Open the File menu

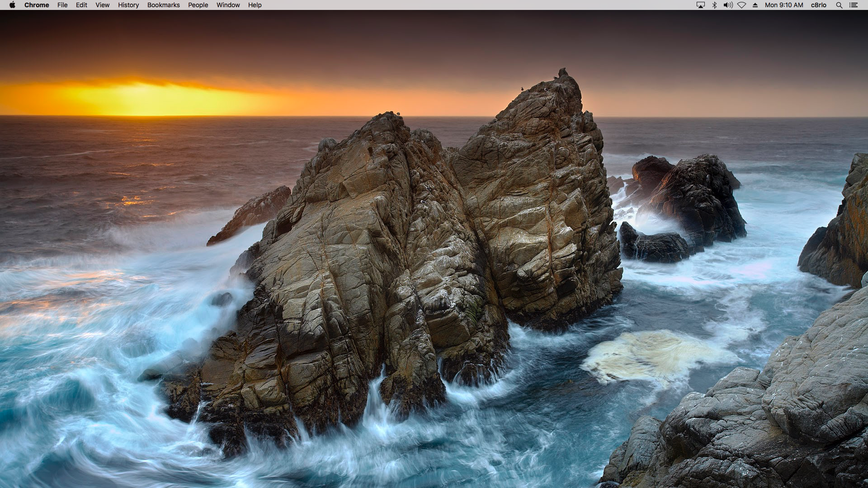(x=62, y=5)
